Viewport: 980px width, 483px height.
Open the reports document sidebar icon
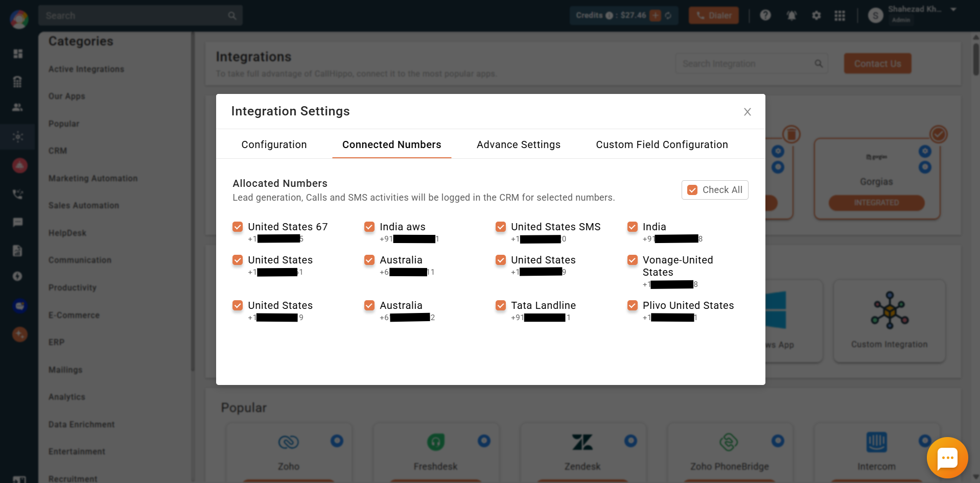pyautogui.click(x=18, y=251)
